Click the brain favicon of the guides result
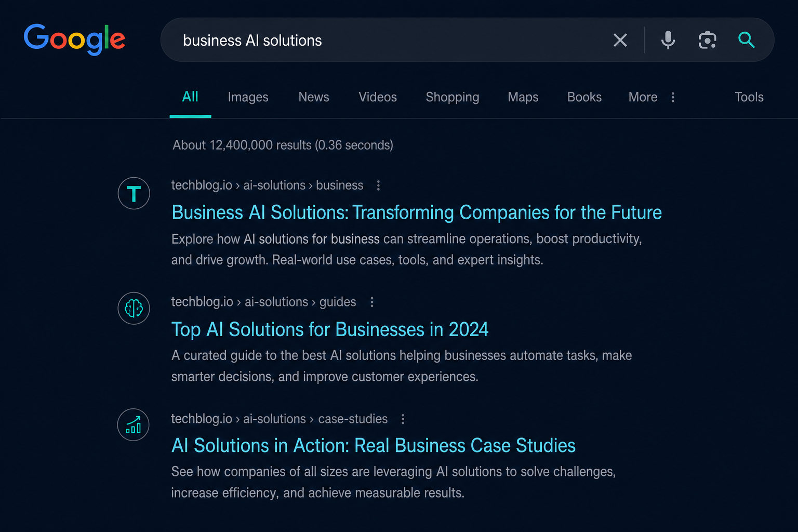Image resolution: width=798 pixels, height=532 pixels. coord(134,309)
